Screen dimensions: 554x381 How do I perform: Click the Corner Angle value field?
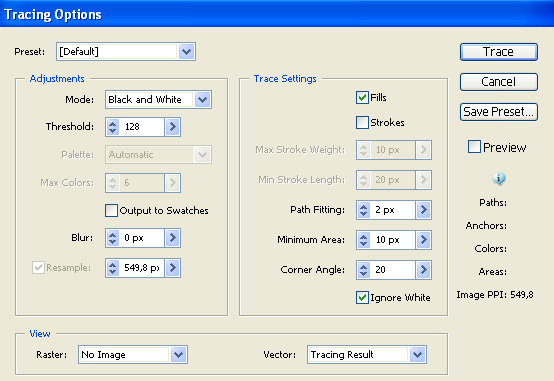(x=393, y=270)
